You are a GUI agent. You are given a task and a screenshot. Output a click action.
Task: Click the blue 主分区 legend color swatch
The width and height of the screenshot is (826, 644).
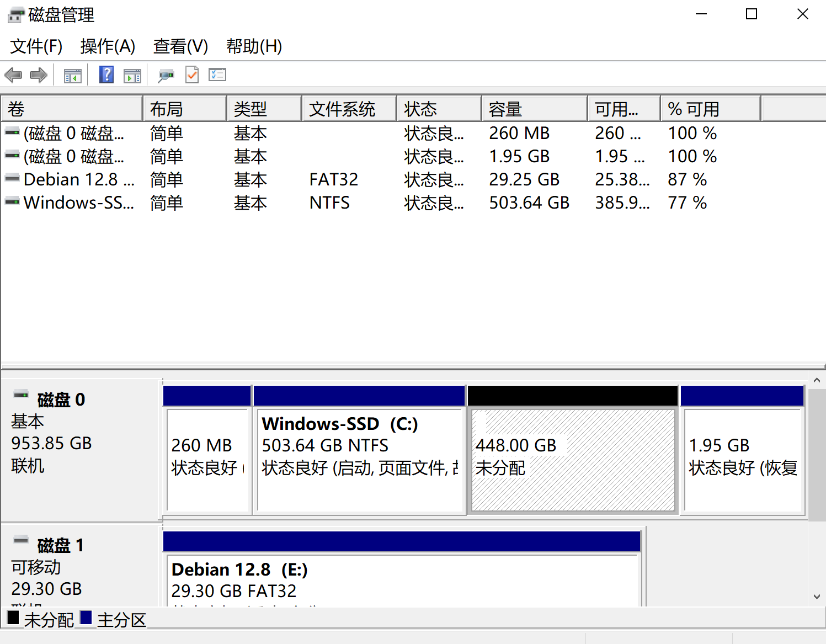[86, 618]
